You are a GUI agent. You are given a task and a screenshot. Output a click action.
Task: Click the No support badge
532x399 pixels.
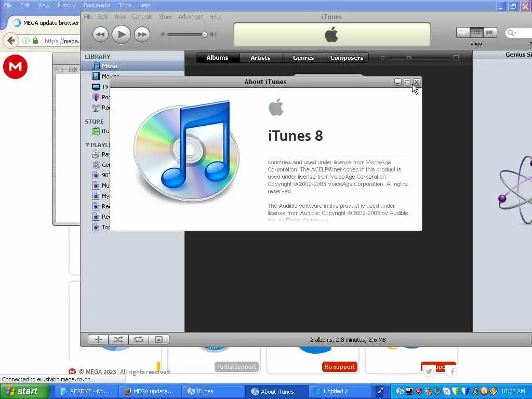(340, 367)
